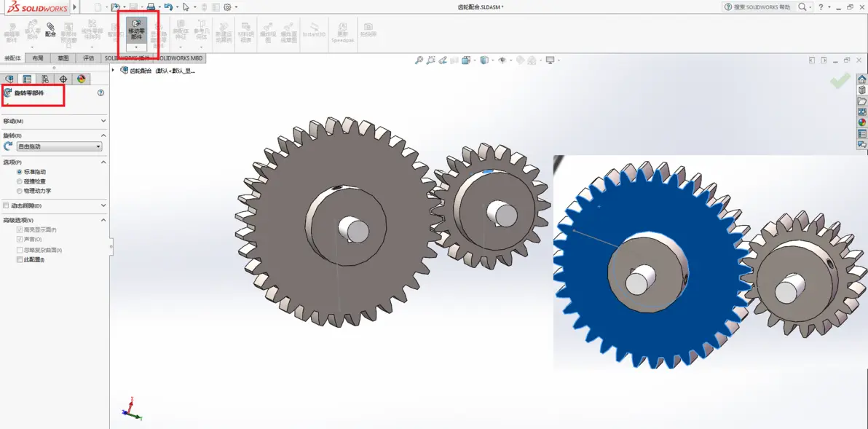Switch to the PropertyManager tab
The image size is (868, 429).
pos(26,79)
